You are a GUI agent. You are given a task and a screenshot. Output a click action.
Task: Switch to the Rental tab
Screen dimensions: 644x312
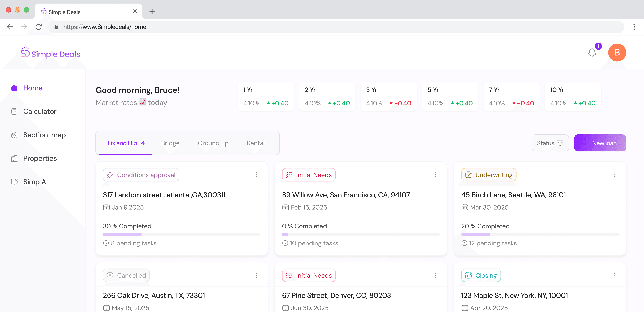pyautogui.click(x=256, y=143)
